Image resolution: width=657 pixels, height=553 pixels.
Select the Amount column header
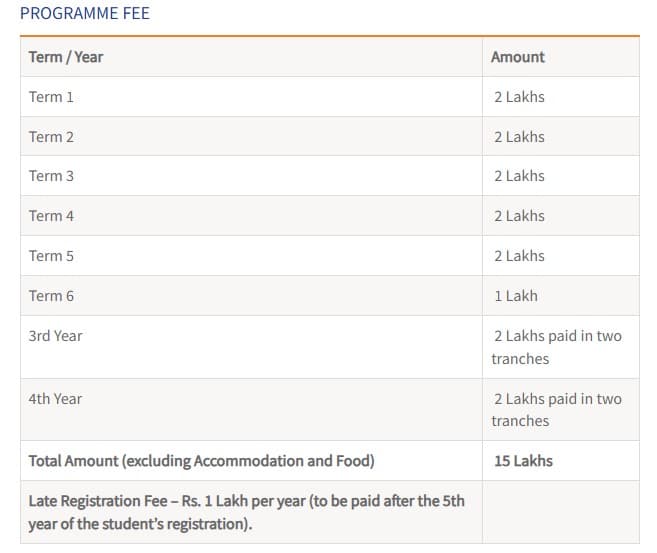click(x=518, y=57)
